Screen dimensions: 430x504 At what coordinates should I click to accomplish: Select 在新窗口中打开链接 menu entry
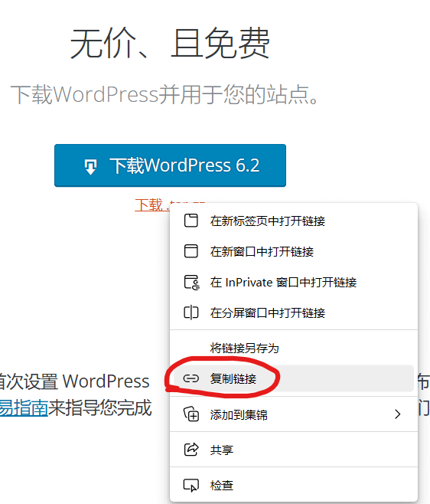coord(294,251)
